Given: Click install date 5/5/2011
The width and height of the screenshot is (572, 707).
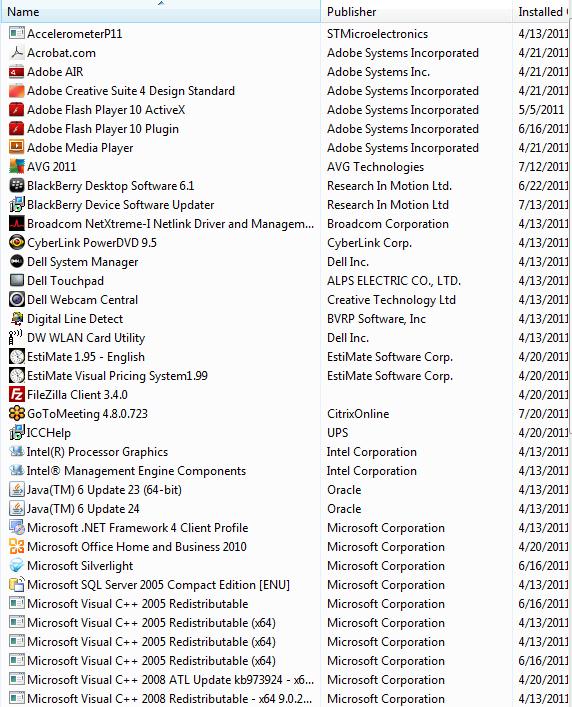Looking at the screenshot, I should [x=541, y=110].
